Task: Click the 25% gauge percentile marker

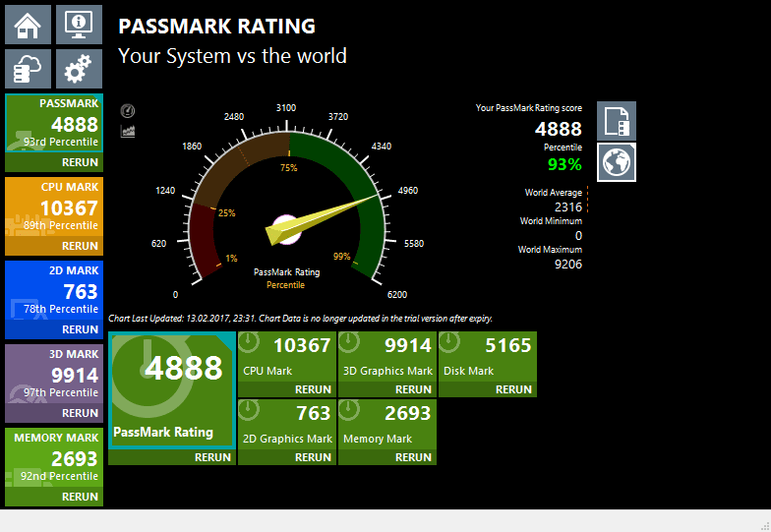Action: (226, 212)
